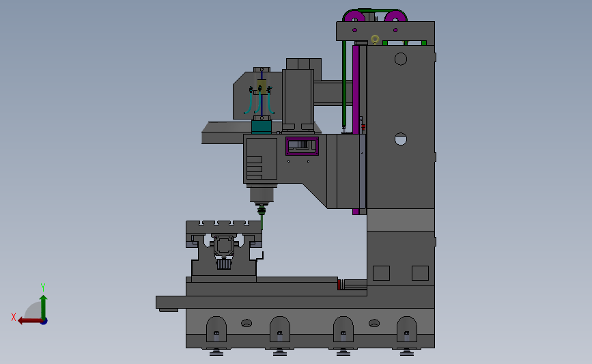Image resolution: width=592 pixels, height=364 pixels.
Task: Select the magenta-framed window on the spindle head
Action: tap(302, 146)
